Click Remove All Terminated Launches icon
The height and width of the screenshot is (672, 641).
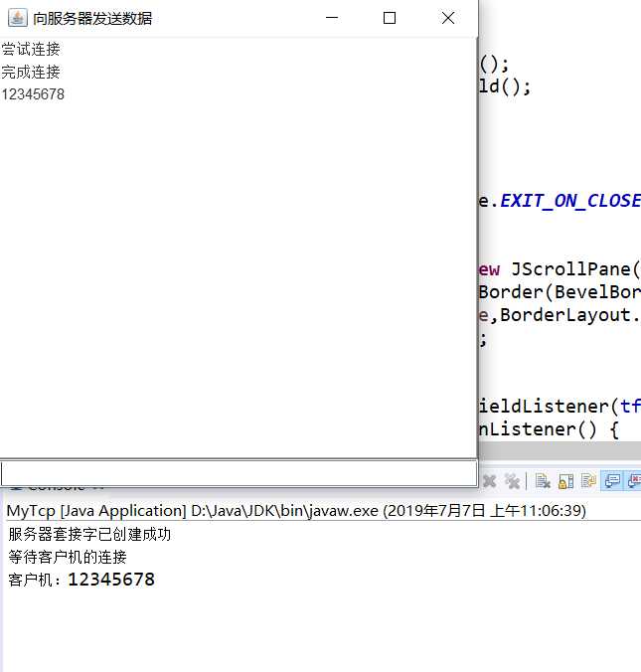pos(512,481)
